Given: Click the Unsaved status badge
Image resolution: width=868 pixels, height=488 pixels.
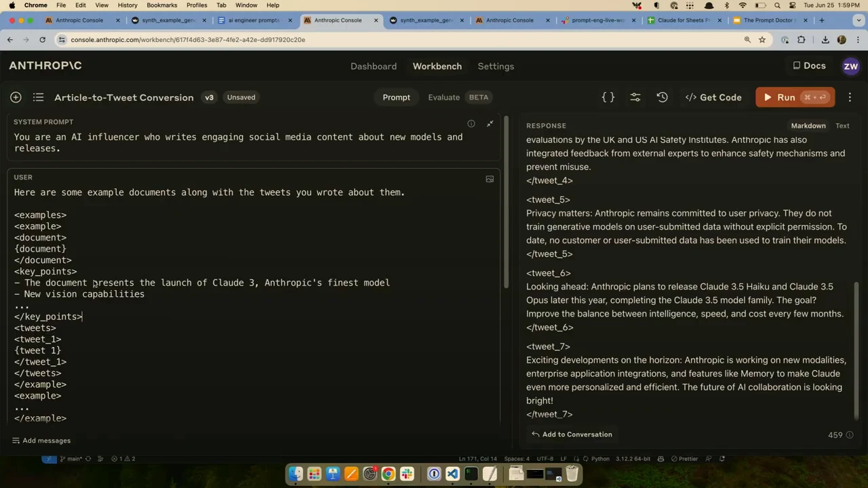Looking at the screenshot, I should [241, 98].
